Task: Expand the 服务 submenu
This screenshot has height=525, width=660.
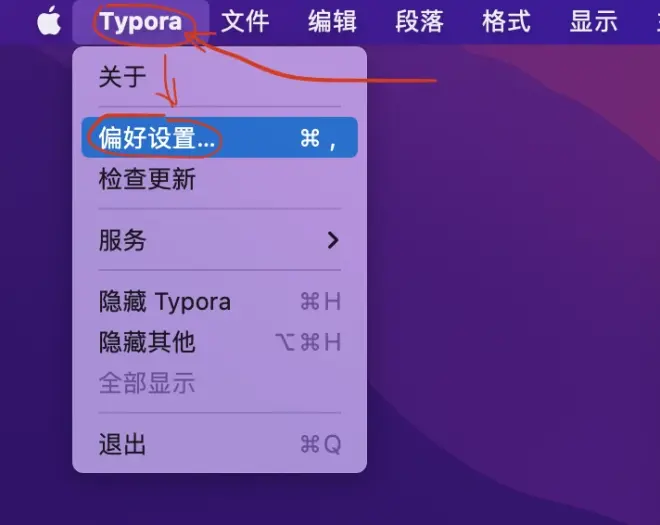Action: pyautogui.click(x=219, y=240)
